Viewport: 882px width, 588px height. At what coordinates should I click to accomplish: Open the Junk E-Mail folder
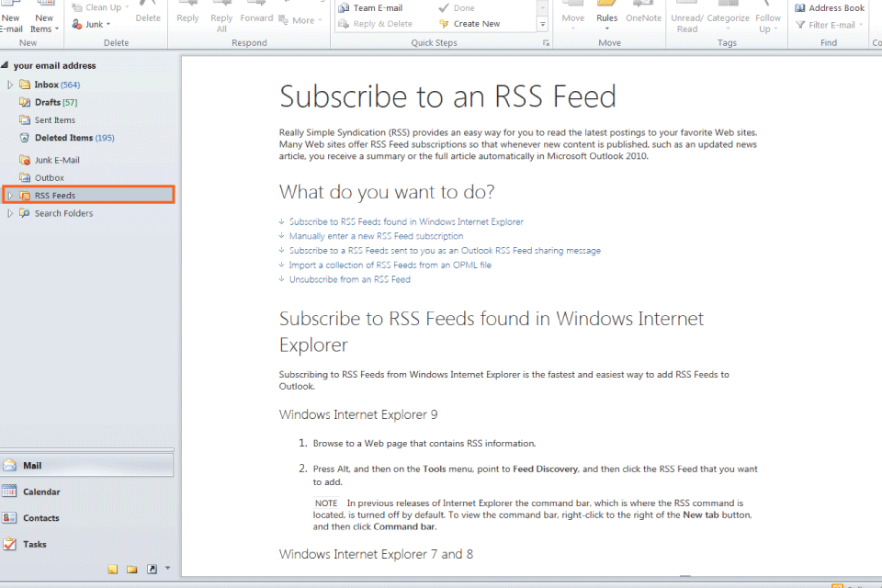57,160
